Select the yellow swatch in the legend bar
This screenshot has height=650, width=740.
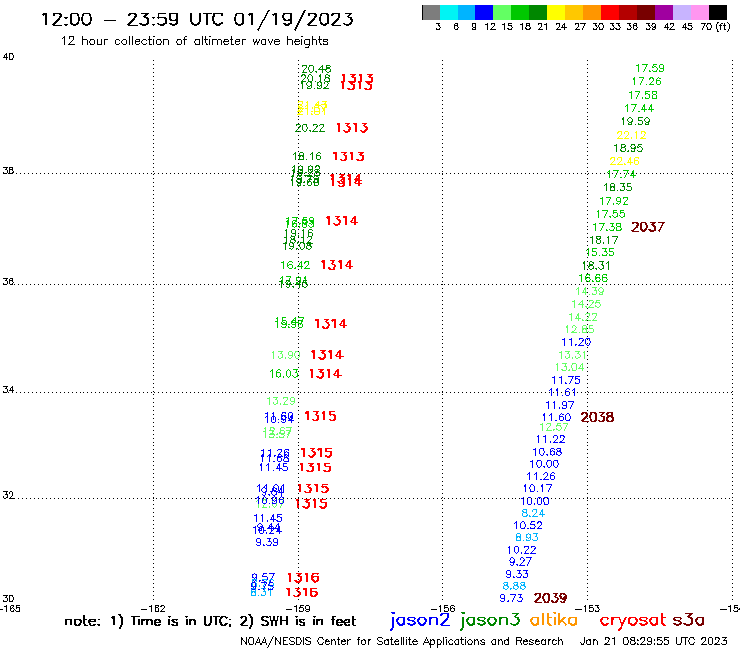coord(556,12)
